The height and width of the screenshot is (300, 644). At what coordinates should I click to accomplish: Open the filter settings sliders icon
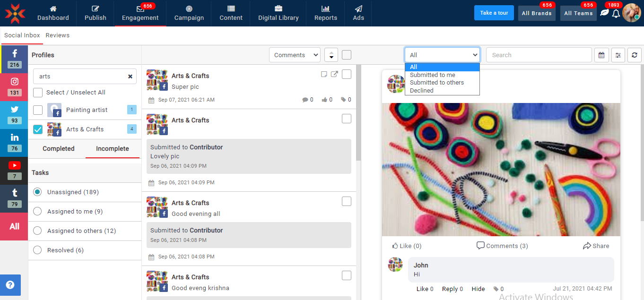(618, 55)
